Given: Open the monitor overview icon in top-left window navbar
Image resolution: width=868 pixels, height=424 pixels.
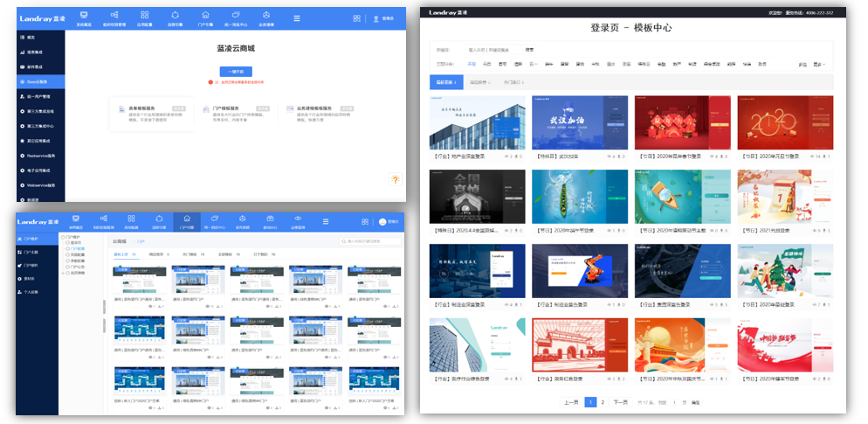Looking at the screenshot, I should 84,15.
